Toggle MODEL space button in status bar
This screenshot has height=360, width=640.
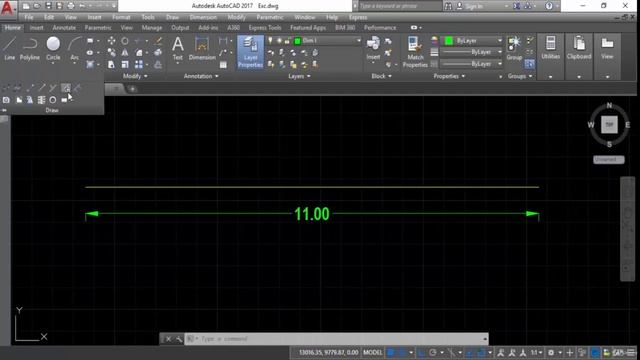point(373,352)
